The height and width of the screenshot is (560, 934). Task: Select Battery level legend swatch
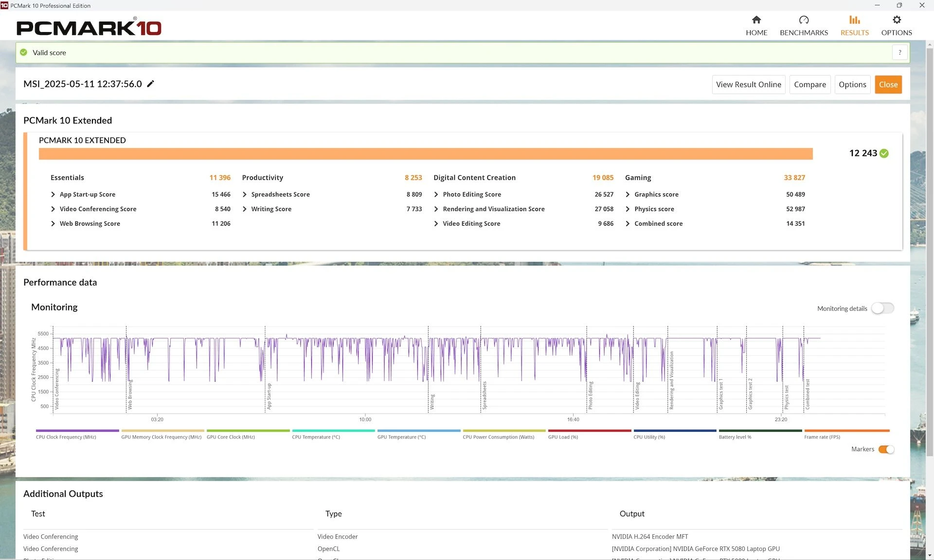pos(760,431)
